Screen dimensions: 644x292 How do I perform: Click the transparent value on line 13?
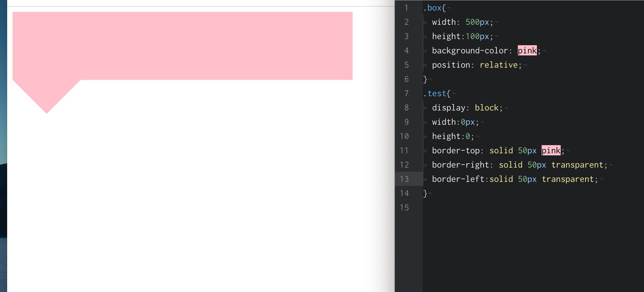pos(567,179)
